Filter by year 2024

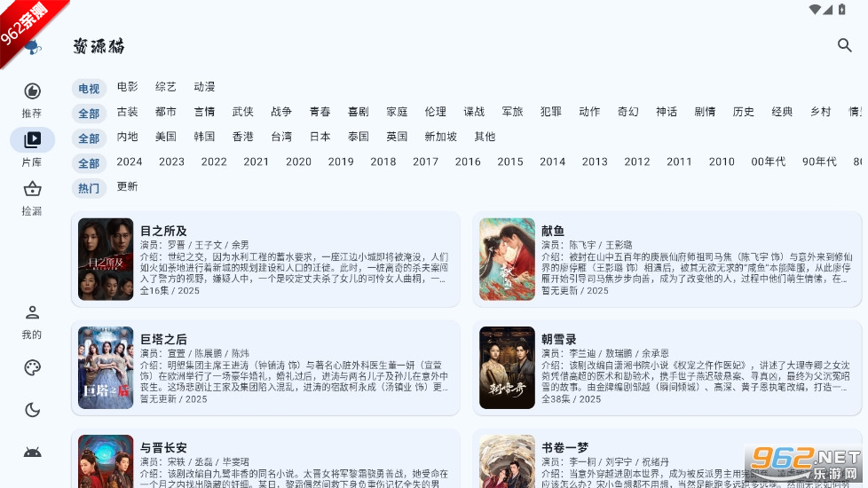point(130,161)
